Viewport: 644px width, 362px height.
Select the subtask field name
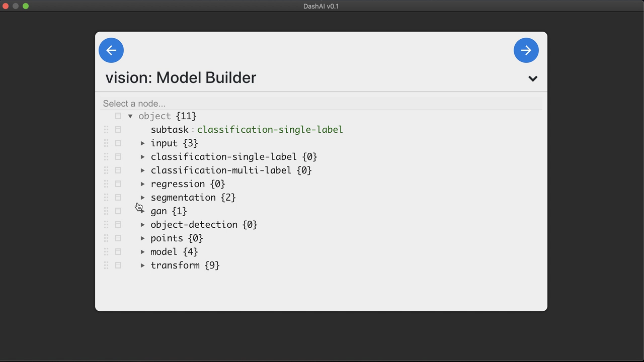(x=170, y=130)
